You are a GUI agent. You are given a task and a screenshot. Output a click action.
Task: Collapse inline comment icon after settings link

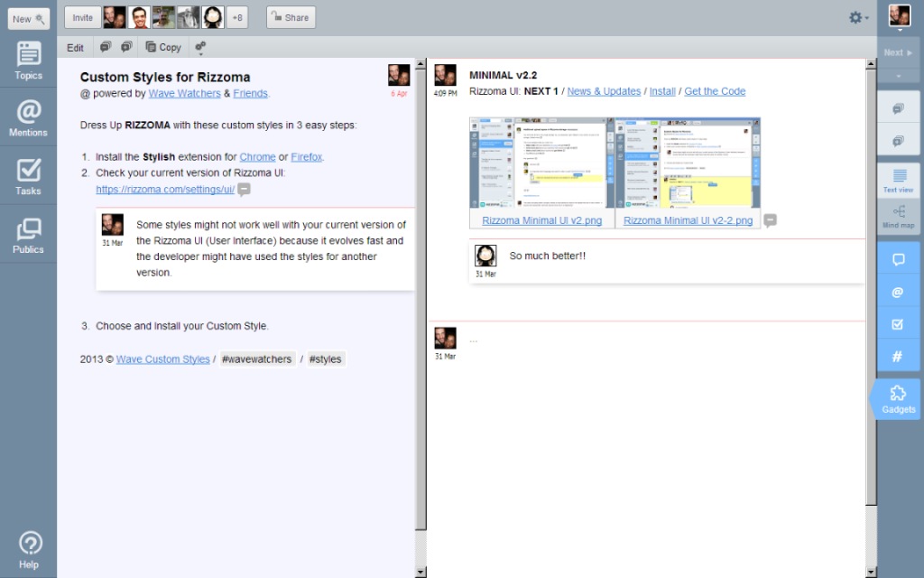point(244,190)
